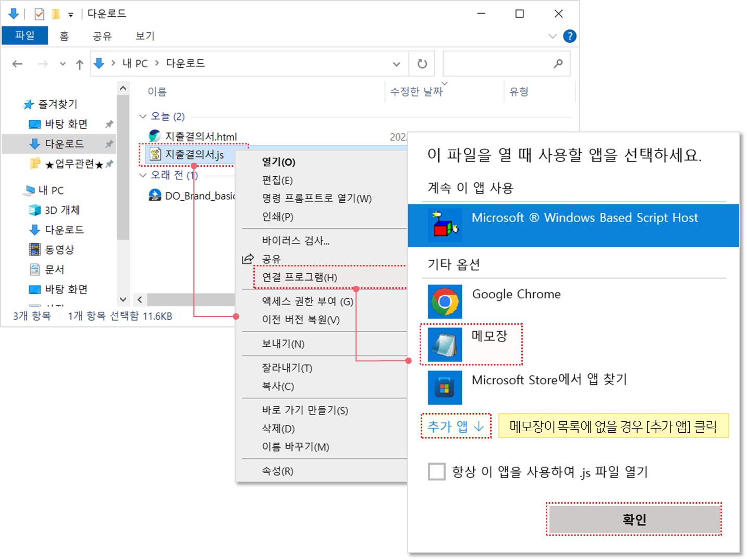Viewport: 747px width, 560px height.
Task: Click the refresh icon in address bar
Action: pos(422,64)
